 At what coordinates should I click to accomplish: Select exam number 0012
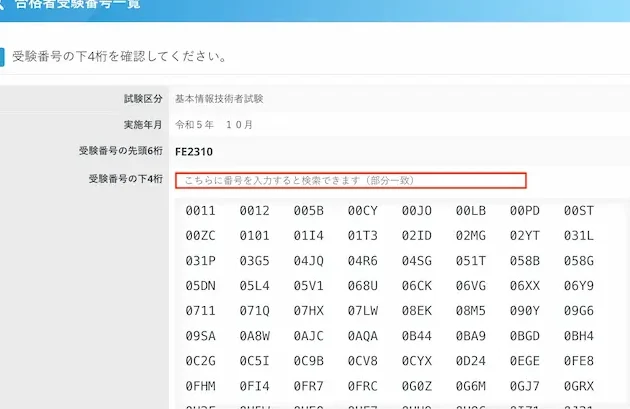[254, 211]
